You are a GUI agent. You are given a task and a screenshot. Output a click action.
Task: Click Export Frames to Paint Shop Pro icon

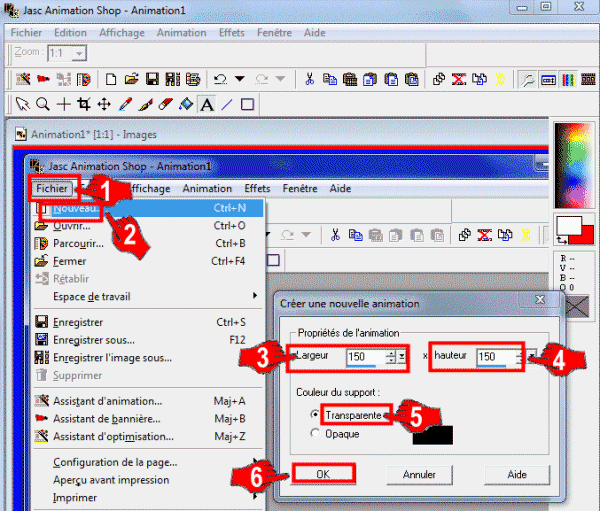pos(193,80)
